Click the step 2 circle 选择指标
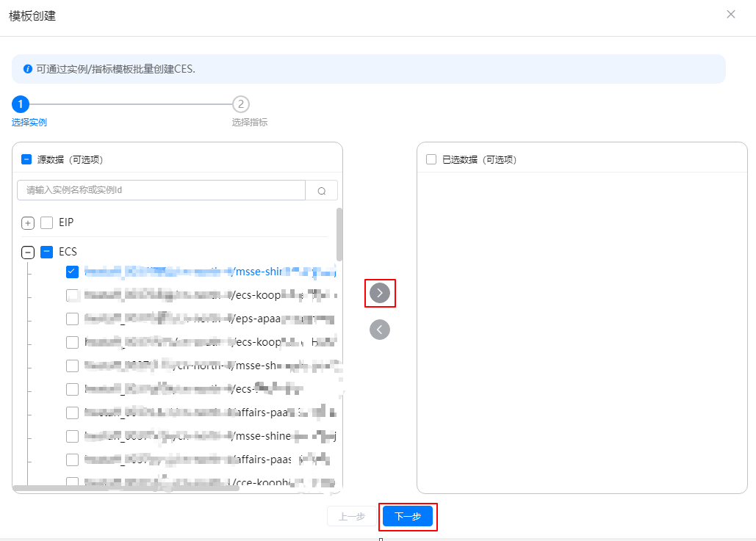The width and height of the screenshot is (756, 541). pos(240,104)
